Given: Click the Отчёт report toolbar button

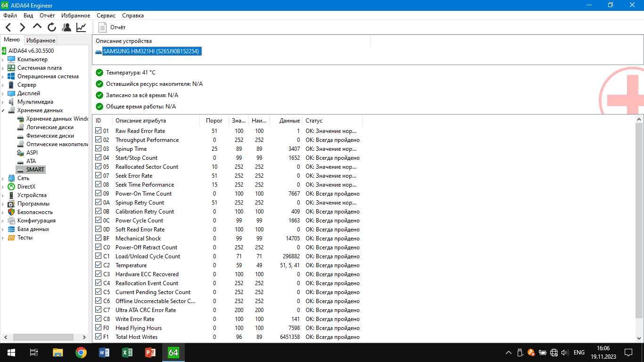Looking at the screenshot, I should [x=112, y=27].
